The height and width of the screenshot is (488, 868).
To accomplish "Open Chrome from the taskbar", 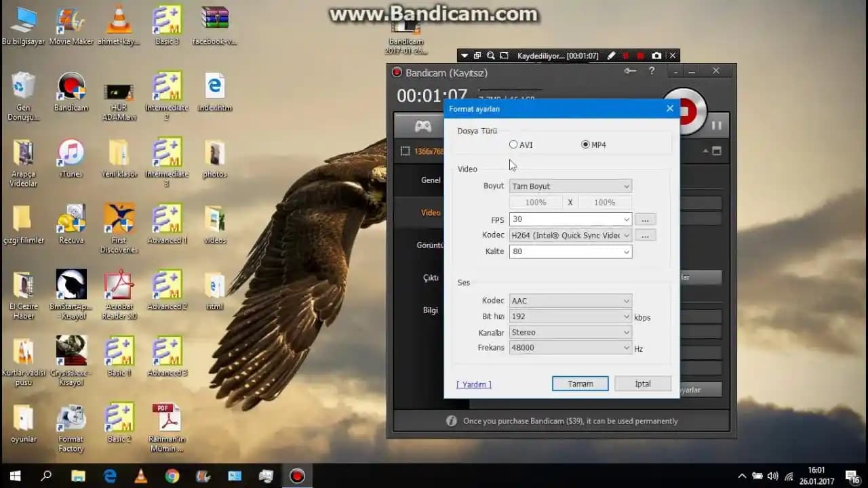I will click(x=172, y=476).
